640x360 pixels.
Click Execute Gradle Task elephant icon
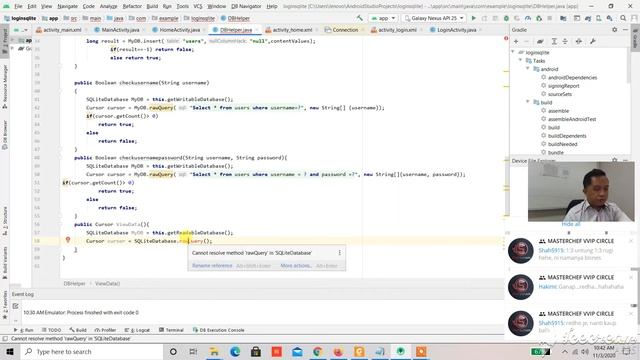click(540, 41)
